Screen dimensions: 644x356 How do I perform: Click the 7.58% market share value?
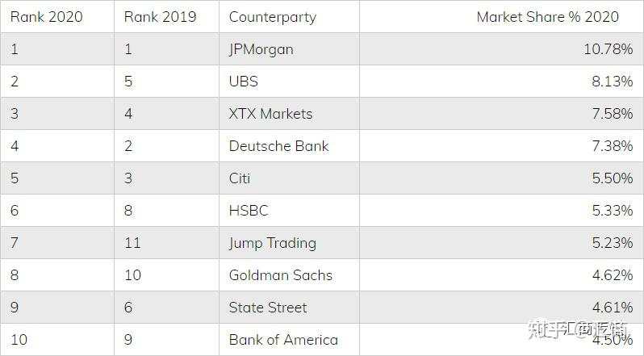pos(613,114)
